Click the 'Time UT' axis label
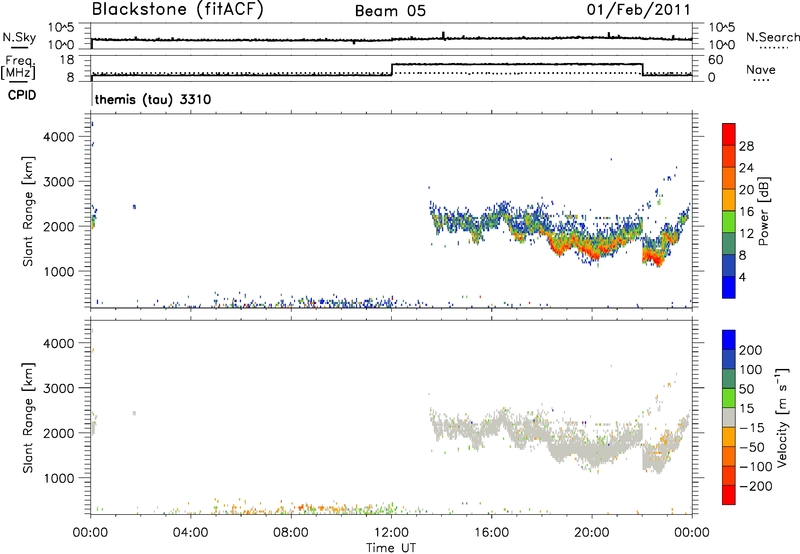 pyautogui.click(x=391, y=548)
